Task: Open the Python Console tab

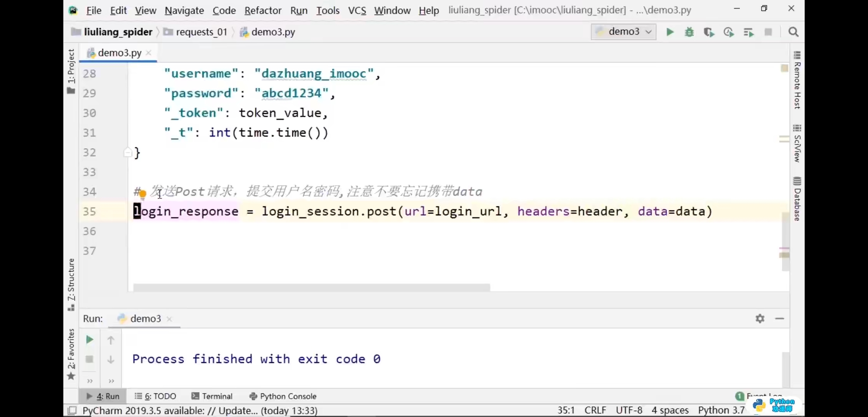Action: coord(283,396)
